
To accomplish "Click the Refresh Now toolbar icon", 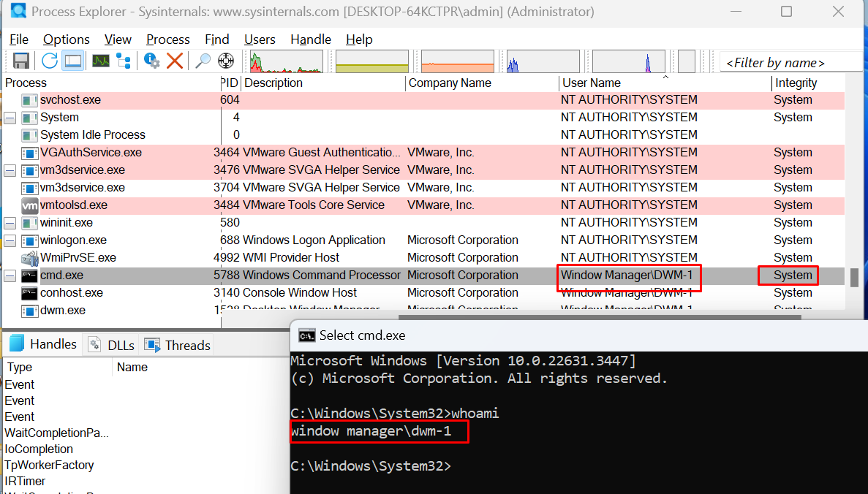I will (49, 61).
